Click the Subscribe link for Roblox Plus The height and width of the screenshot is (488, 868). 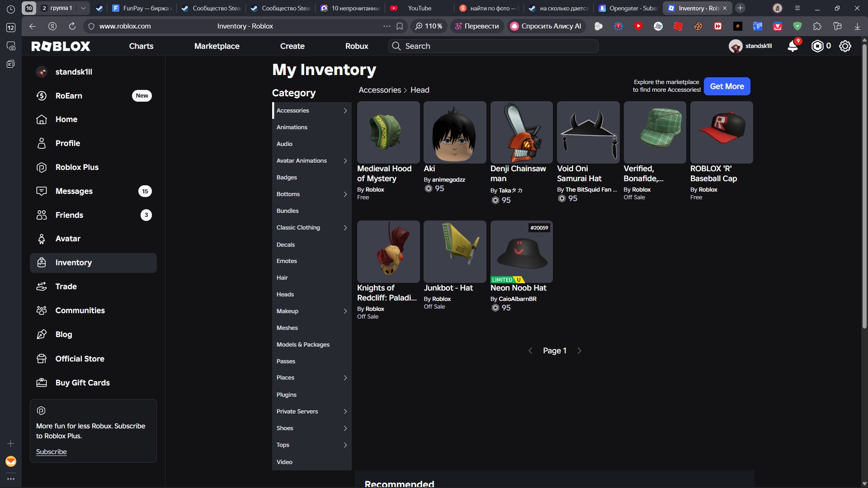coord(51,452)
